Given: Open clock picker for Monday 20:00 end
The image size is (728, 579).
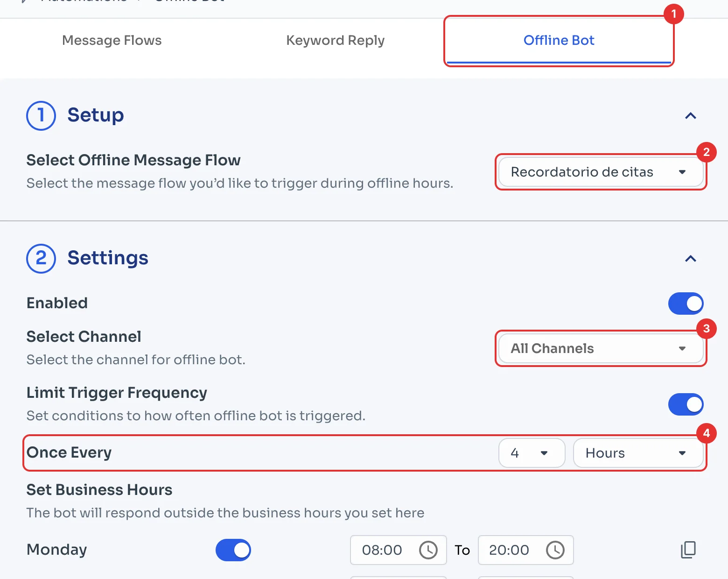Looking at the screenshot, I should click(x=555, y=550).
